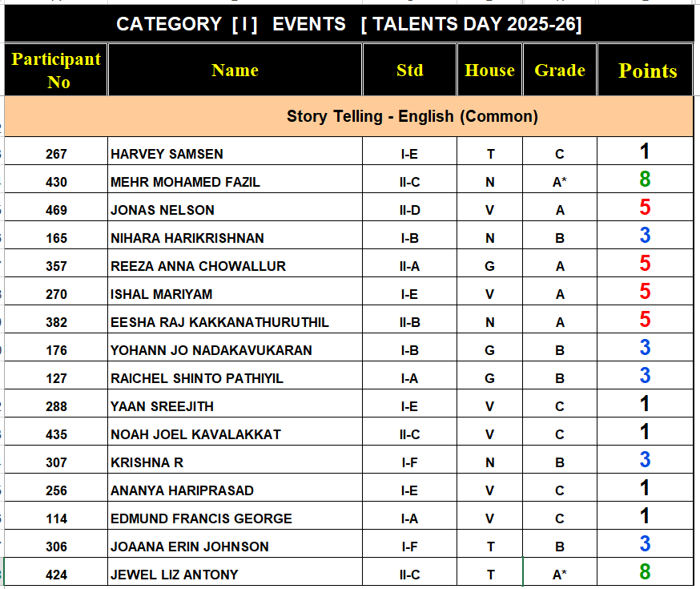Select participant number 288 cell
Image resolution: width=700 pixels, height=589 pixels.
coord(56,404)
